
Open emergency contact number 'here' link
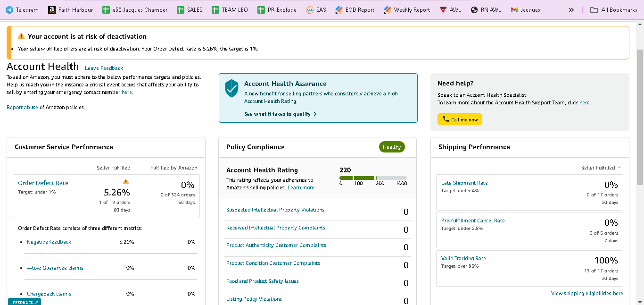point(127,92)
